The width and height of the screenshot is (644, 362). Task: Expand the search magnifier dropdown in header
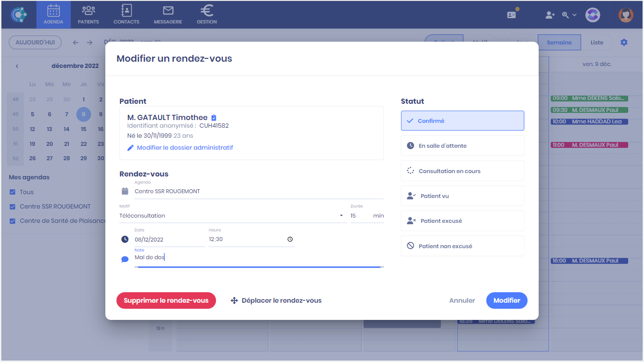(569, 15)
